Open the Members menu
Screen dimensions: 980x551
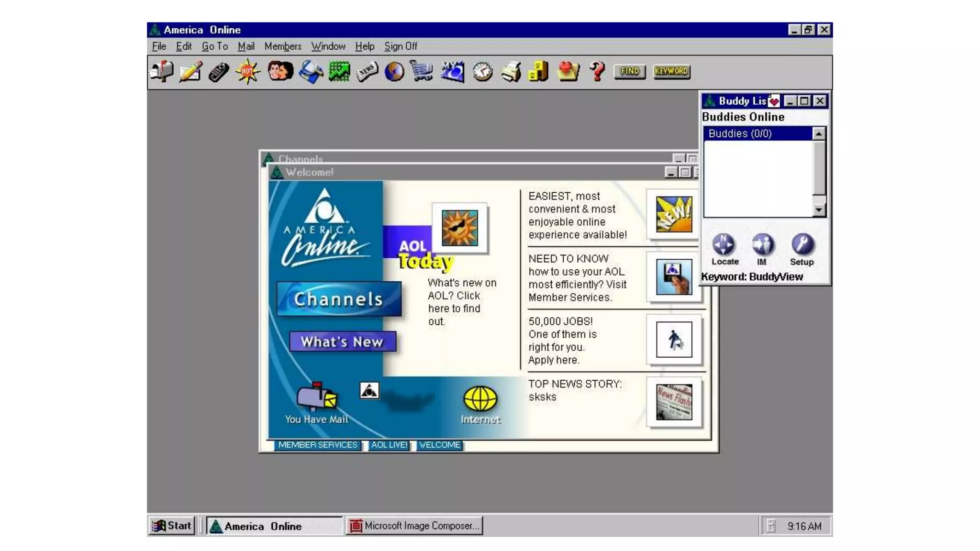pyautogui.click(x=282, y=46)
